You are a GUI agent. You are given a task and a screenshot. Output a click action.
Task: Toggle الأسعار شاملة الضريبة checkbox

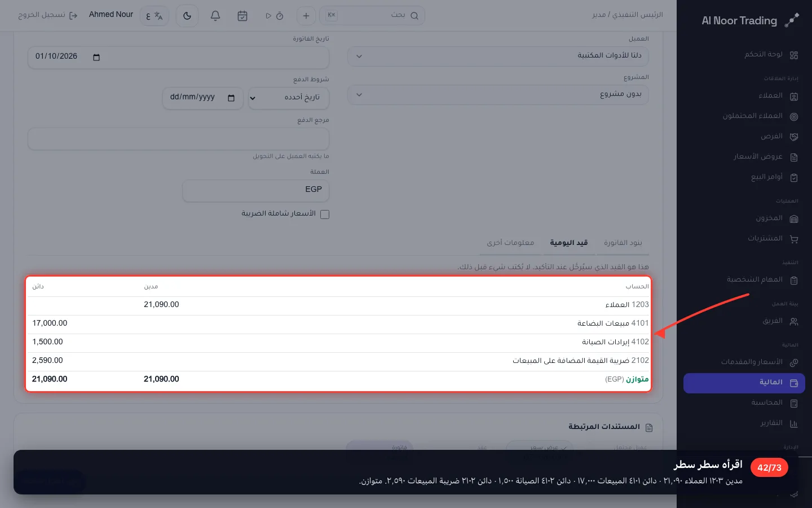pos(325,214)
